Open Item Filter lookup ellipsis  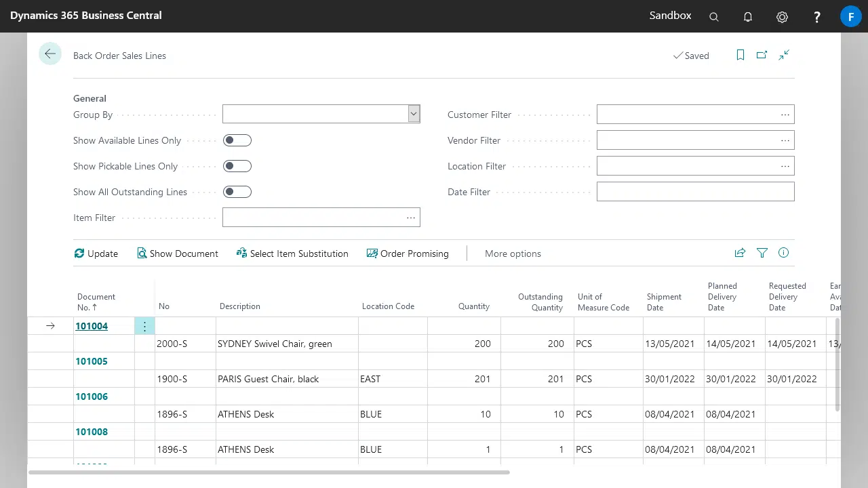pos(411,218)
